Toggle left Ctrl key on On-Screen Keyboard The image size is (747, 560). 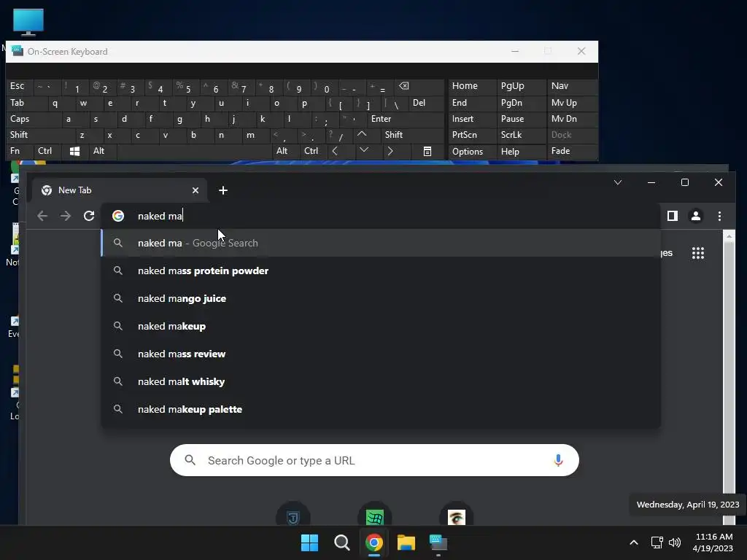47,151
